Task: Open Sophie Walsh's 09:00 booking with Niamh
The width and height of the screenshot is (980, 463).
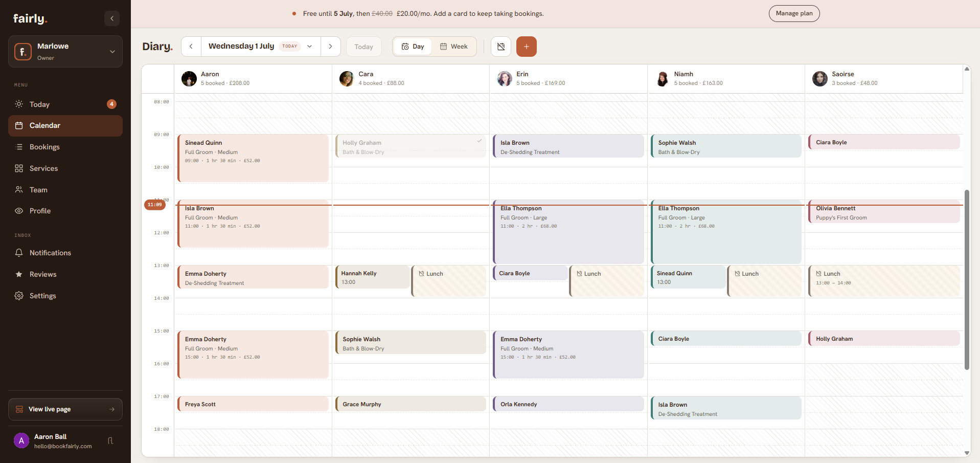Action: click(x=726, y=146)
